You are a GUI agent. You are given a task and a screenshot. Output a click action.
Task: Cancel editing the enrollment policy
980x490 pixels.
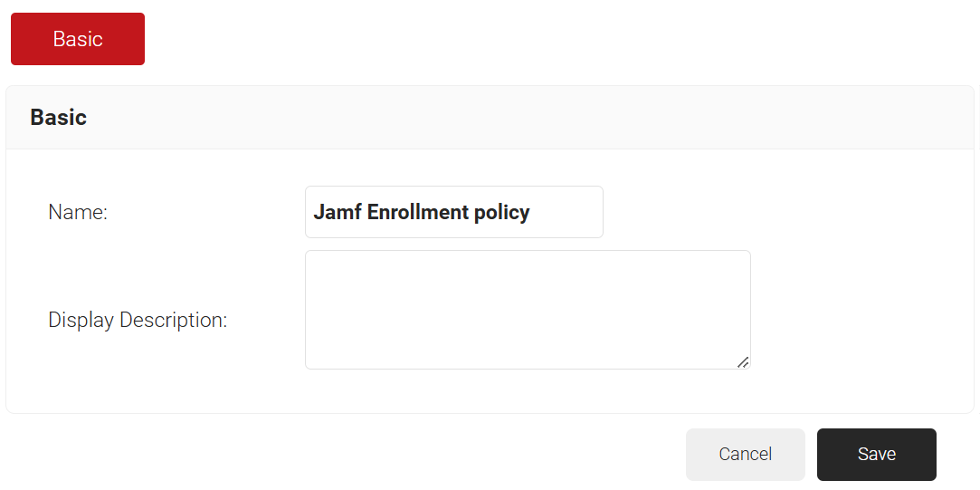click(x=745, y=455)
